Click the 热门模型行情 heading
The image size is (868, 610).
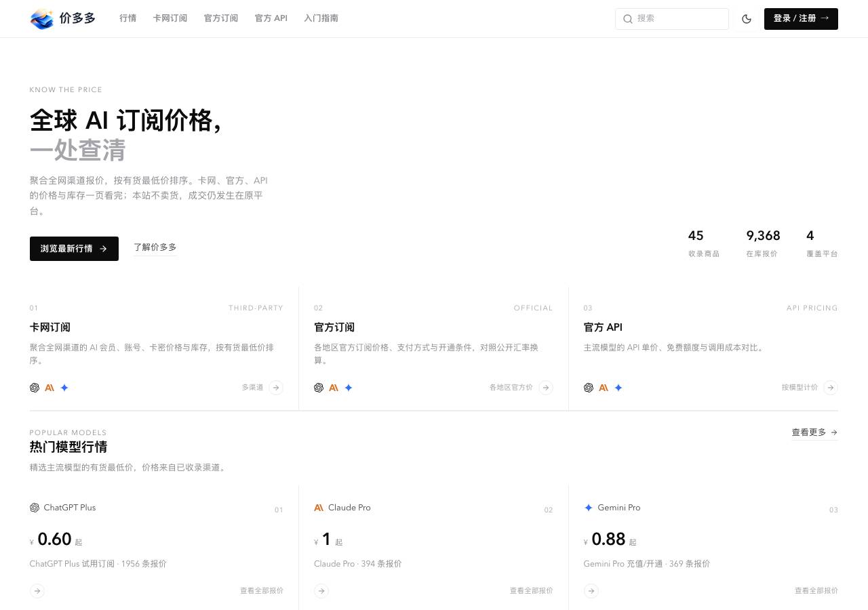pos(68,447)
